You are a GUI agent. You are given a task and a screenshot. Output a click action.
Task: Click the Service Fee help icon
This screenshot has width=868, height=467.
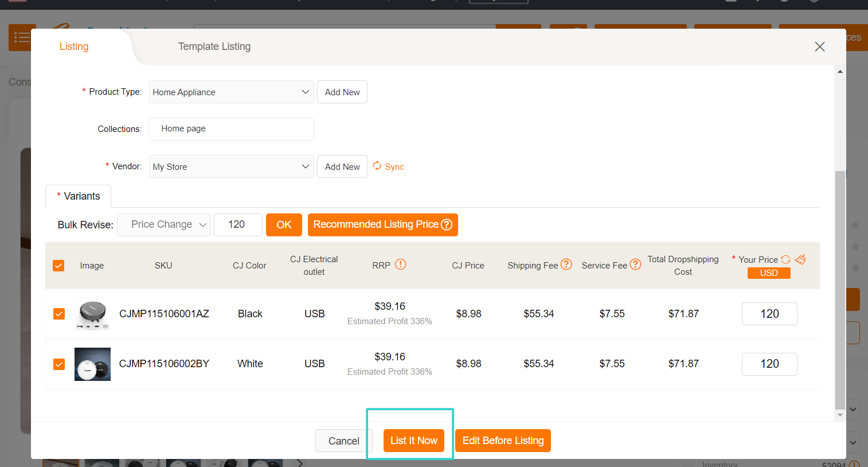tap(635, 264)
